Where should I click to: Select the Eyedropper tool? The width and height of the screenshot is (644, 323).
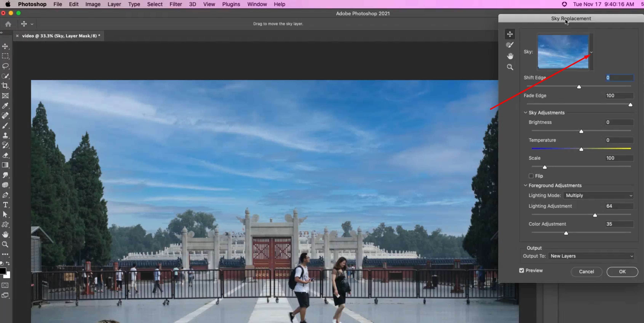pyautogui.click(x=5, y=106)
